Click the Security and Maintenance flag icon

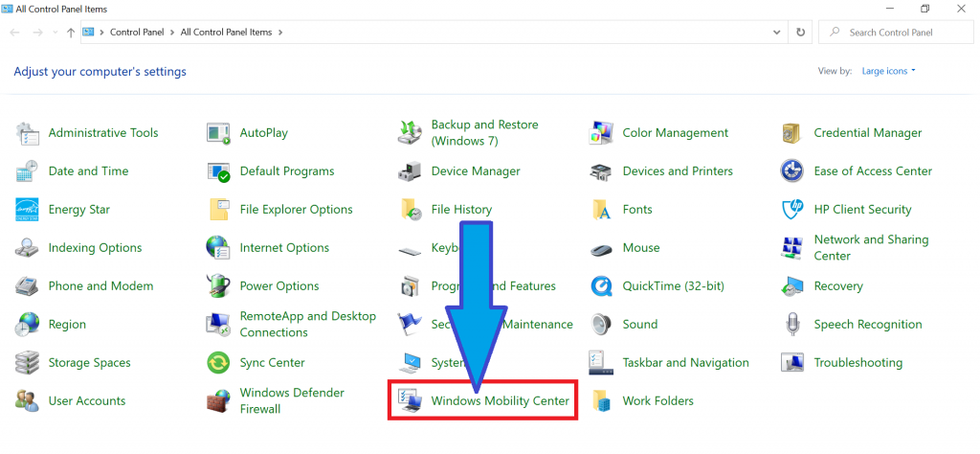tap(410, 325)
